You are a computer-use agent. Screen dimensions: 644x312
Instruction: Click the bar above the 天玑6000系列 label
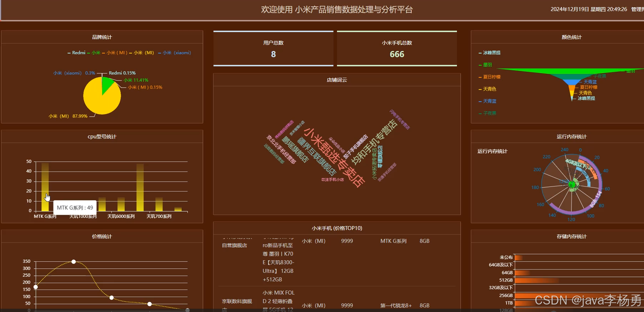click(x=121, y=204)
